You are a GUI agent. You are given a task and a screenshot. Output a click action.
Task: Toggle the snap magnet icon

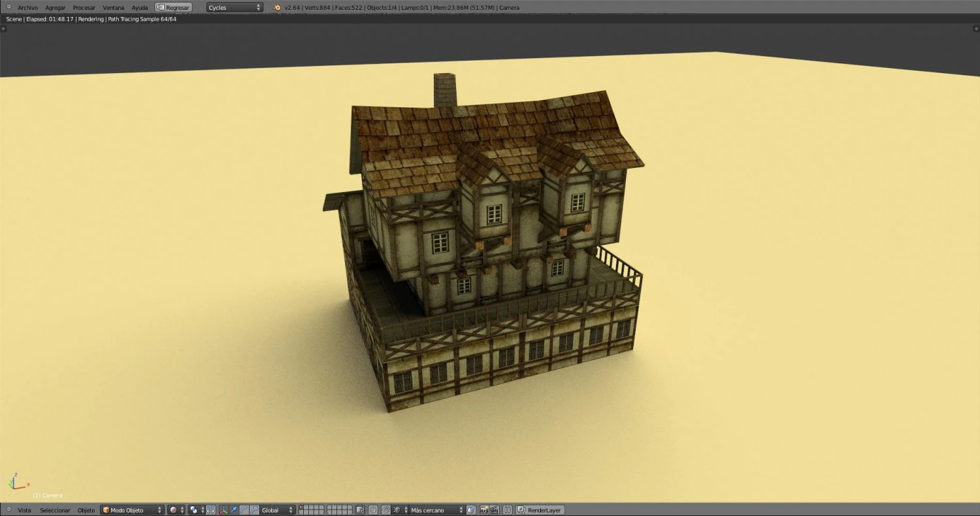[x=386, y=510]
